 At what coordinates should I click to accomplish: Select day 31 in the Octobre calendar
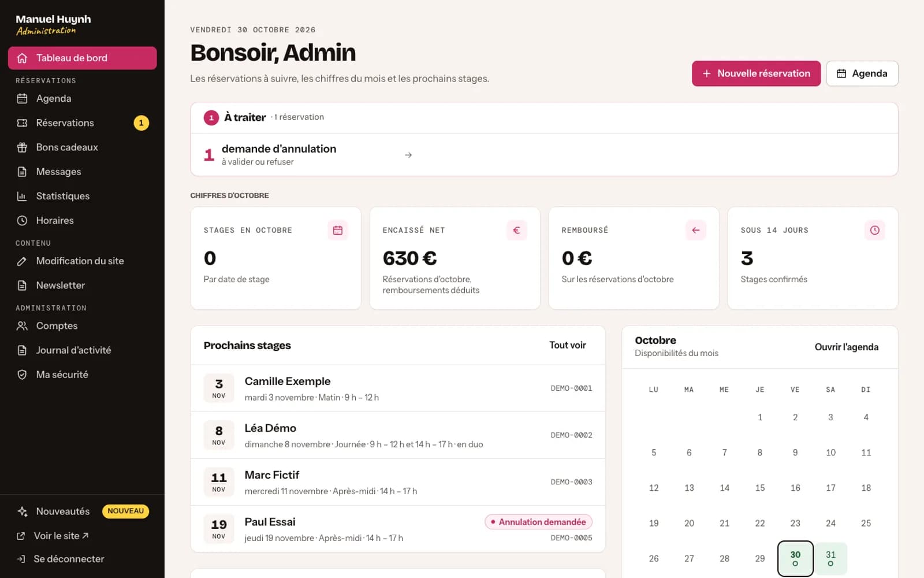click(830, 558)
